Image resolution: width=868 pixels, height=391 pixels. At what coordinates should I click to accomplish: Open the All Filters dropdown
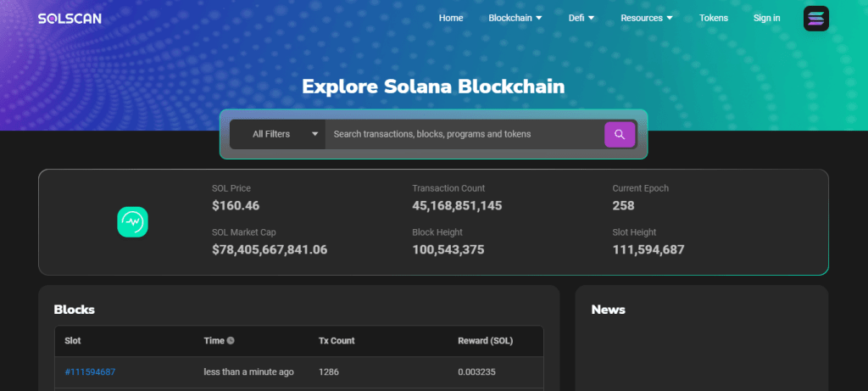tap(277, 134)
